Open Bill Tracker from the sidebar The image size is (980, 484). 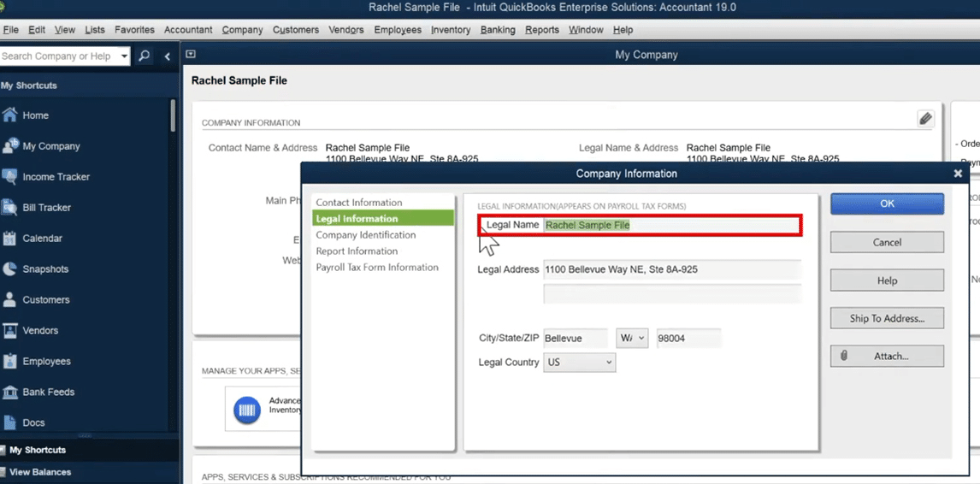(10, 208)
